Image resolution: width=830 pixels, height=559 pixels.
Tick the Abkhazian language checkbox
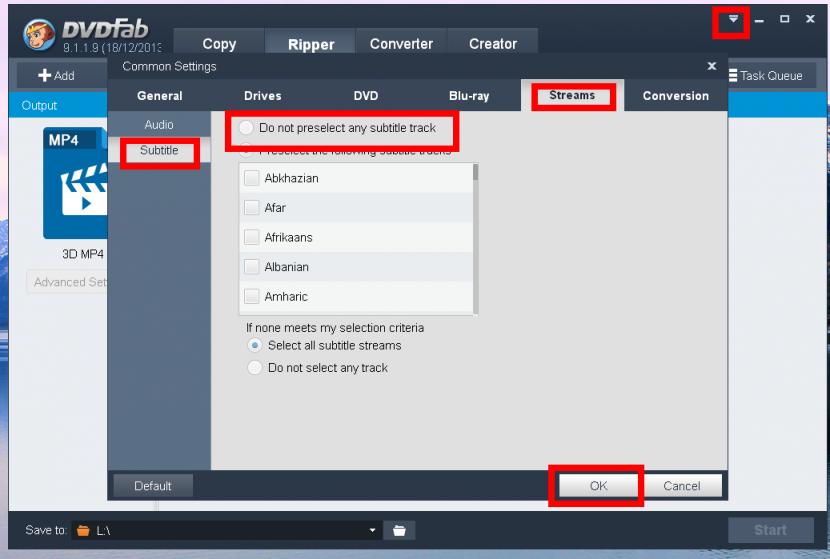(x=252, y=178)
